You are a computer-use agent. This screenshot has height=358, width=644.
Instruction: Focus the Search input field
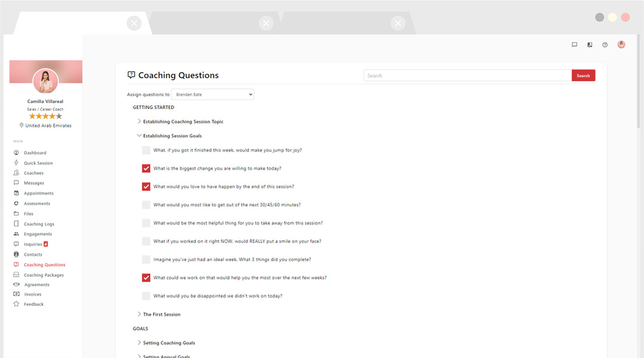(468, 76)
